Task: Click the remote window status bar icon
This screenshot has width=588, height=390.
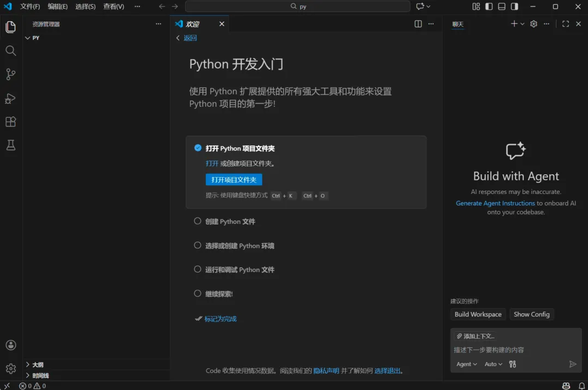Action: pyautogui.click(x=7, y=386)
